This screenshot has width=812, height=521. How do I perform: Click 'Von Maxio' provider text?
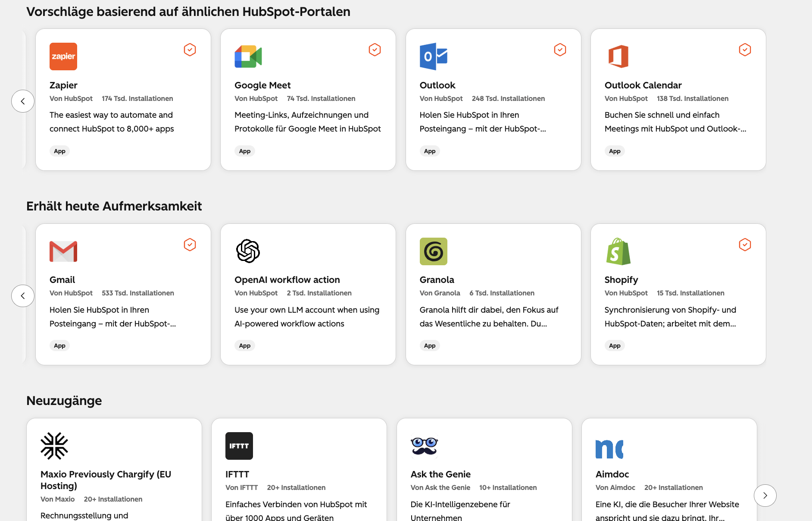[x=58, y=499]
